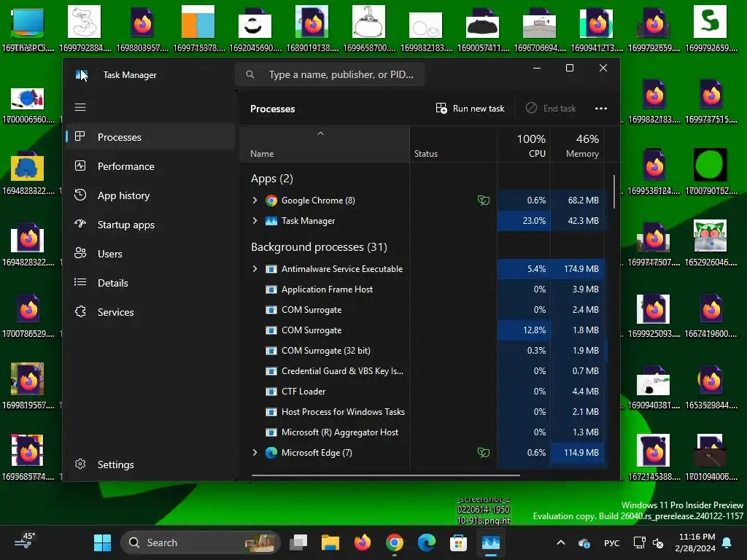Open Microsoft Edge from the taskbar
Viewport: 747px width, 560px height.
[426, 542]
